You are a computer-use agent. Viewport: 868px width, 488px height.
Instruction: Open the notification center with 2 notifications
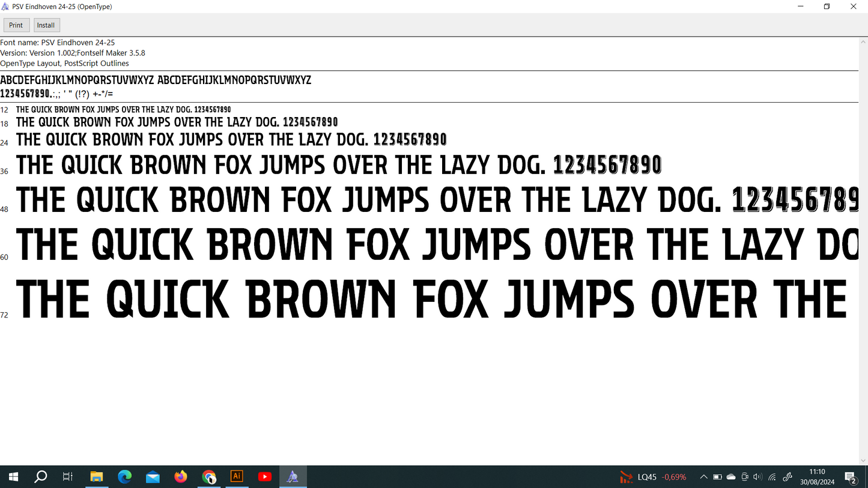click(851, 478)
